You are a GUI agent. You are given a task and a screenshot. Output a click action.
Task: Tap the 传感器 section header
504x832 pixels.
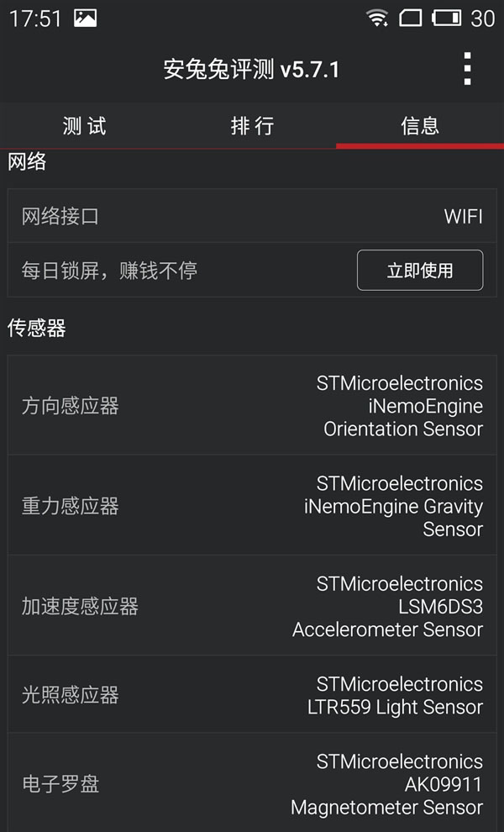[37, 328]
